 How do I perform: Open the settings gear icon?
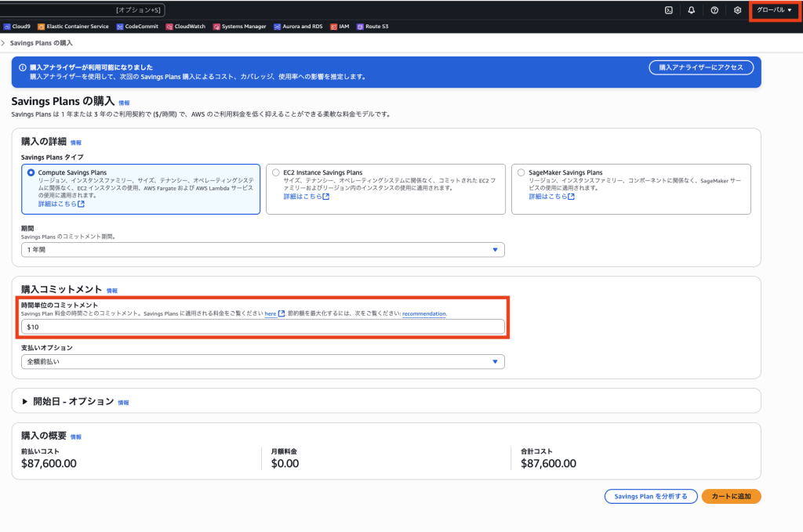pyautogui.click(x=737, y=10)
